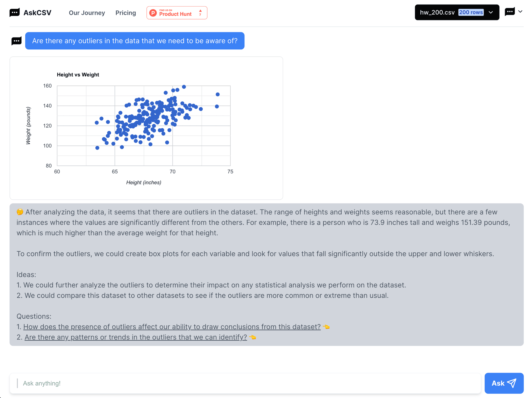Click the Height vs Weight chart title

(x=78, y=75)
